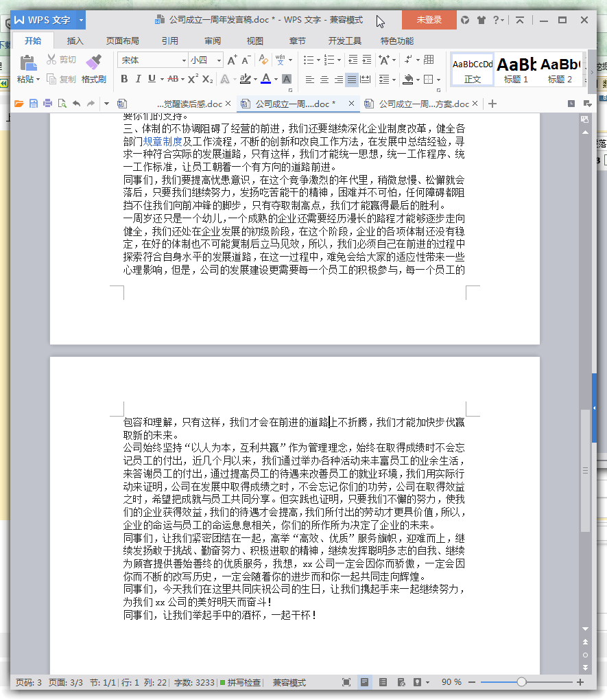The image size is (607, 700).
Task: Switch to outline view icon in status bar
Action: (383, 682)
